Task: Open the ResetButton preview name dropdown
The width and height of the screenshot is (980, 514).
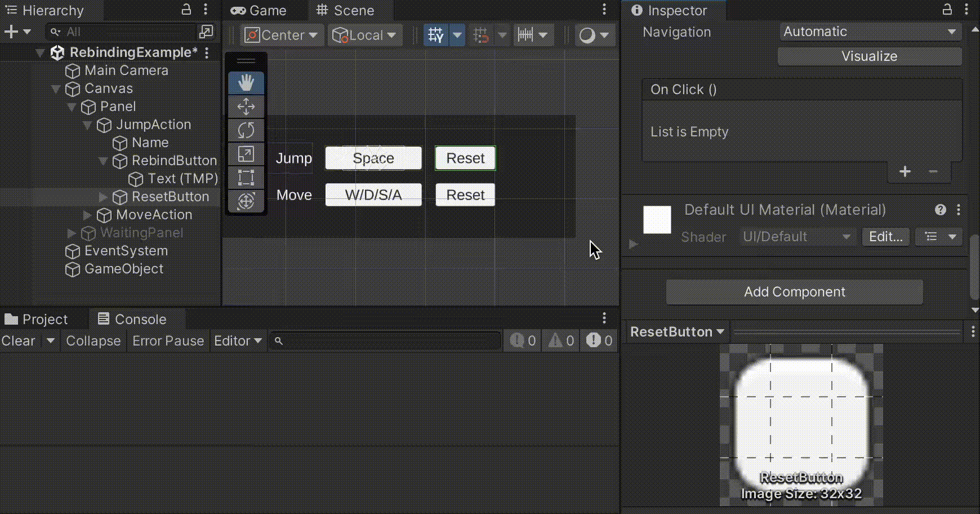Action: (676, 332)
